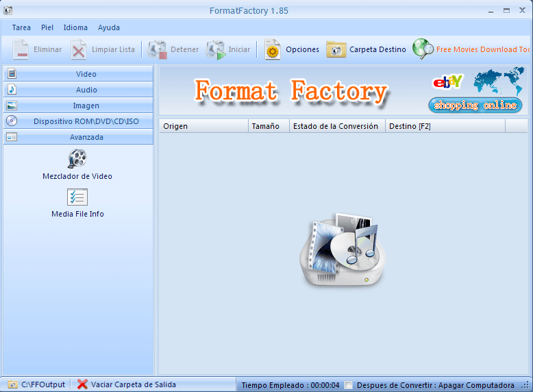
Task: Open Mezclador de Video film reel icon
Action: pyautogui.click(x=77, y=159)
